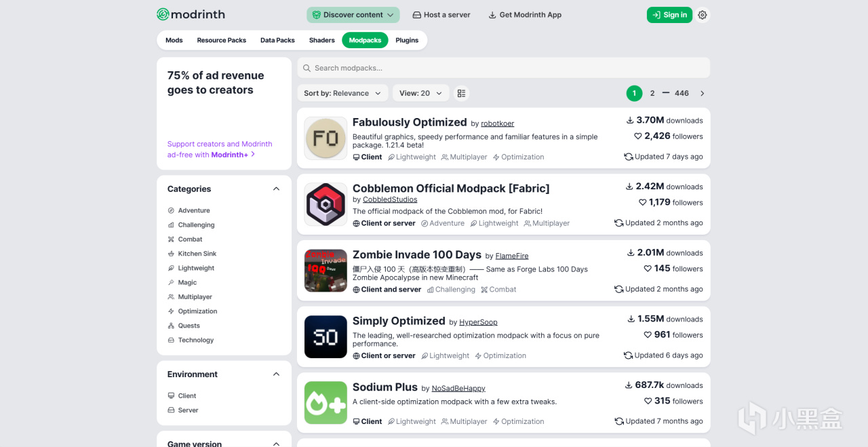Filter by Challenging category
The image size is (868, 447).
point(191,225)
